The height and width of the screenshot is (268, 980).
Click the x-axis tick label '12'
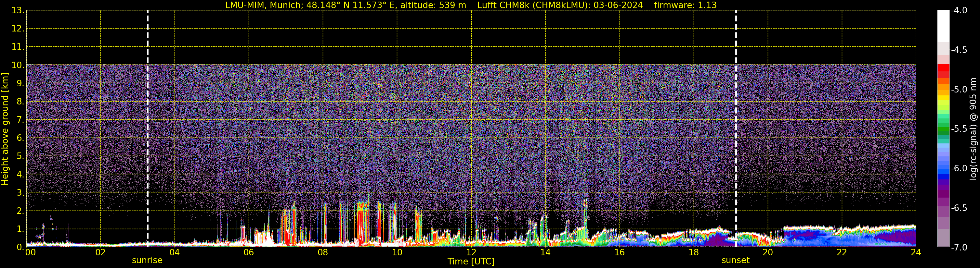coord(471,252)
